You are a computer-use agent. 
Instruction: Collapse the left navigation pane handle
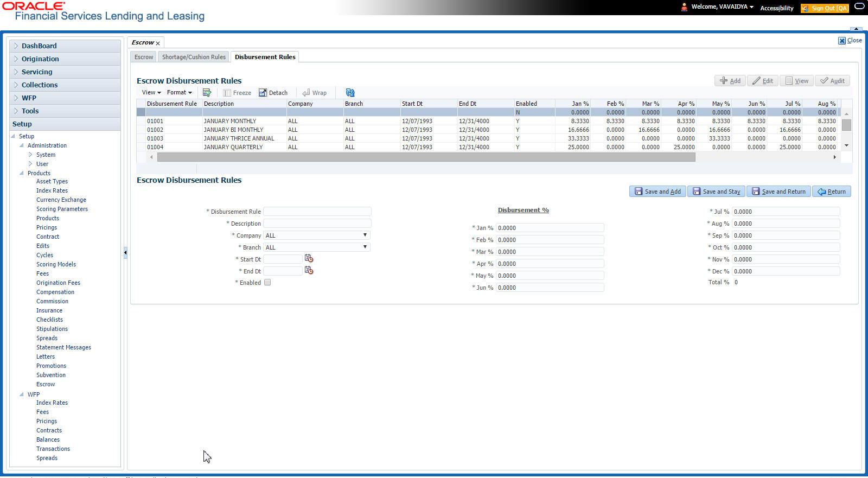(125, 252)
